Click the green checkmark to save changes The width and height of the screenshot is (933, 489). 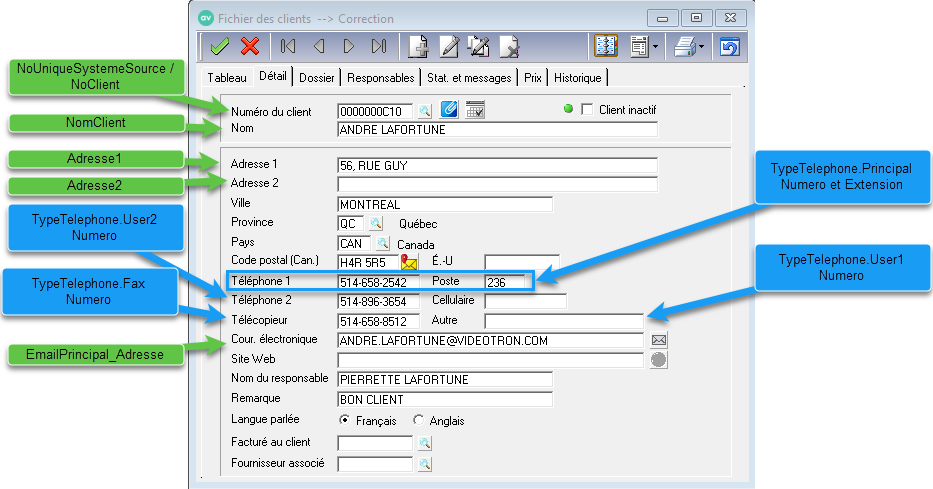[220, 46]
